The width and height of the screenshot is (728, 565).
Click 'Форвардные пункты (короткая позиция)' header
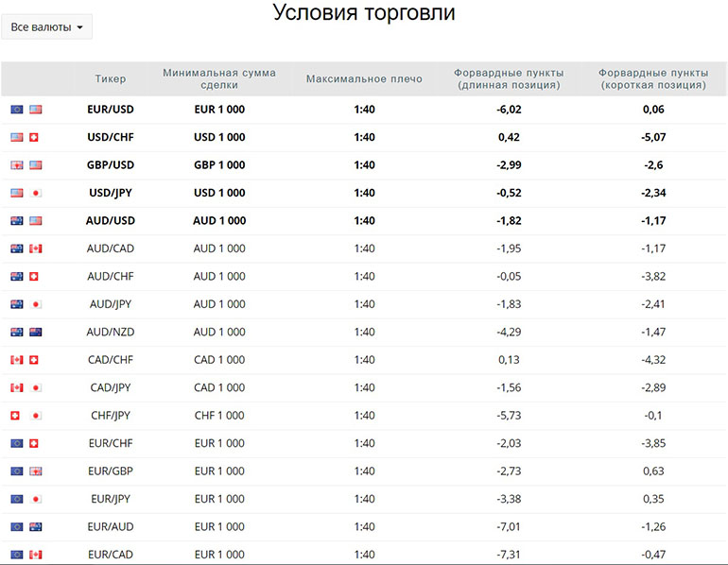(x=653, y=78)
